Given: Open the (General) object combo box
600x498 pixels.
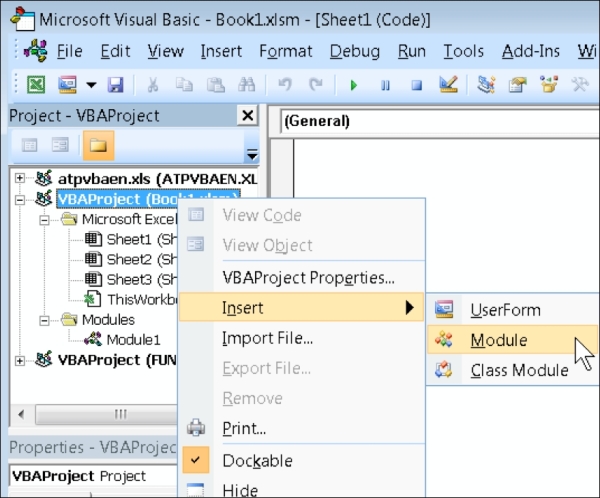Looking at the screenshot, I should [440, 121].
